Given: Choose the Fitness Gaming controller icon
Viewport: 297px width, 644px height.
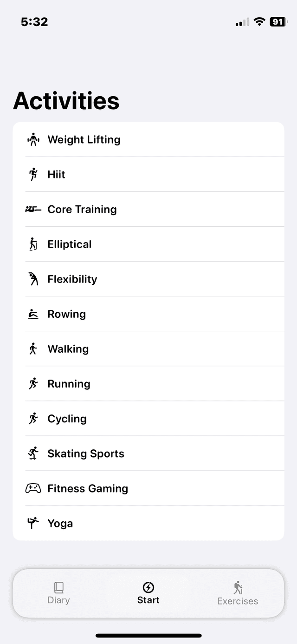Looking at the screenshot, I should [x=33, y=488].
